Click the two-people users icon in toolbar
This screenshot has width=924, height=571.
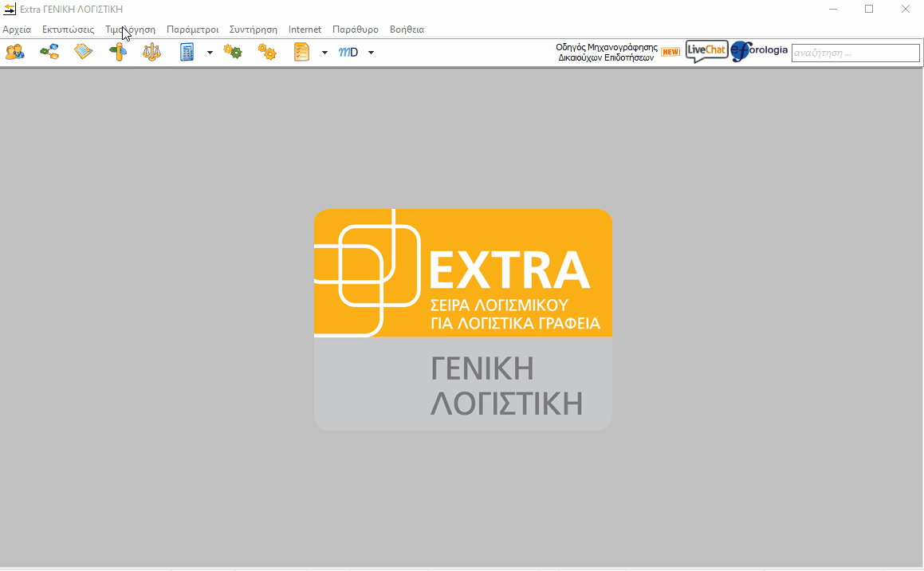(14, 53)
